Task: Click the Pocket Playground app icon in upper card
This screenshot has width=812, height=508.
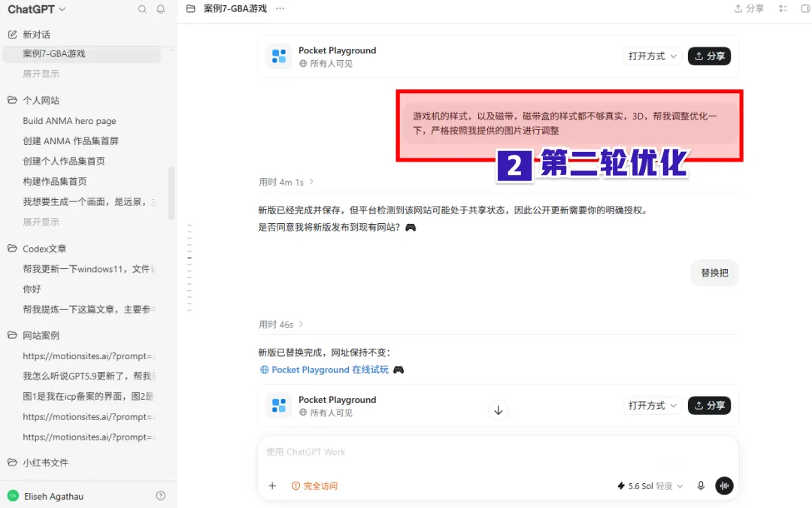Action: point(279,56)
